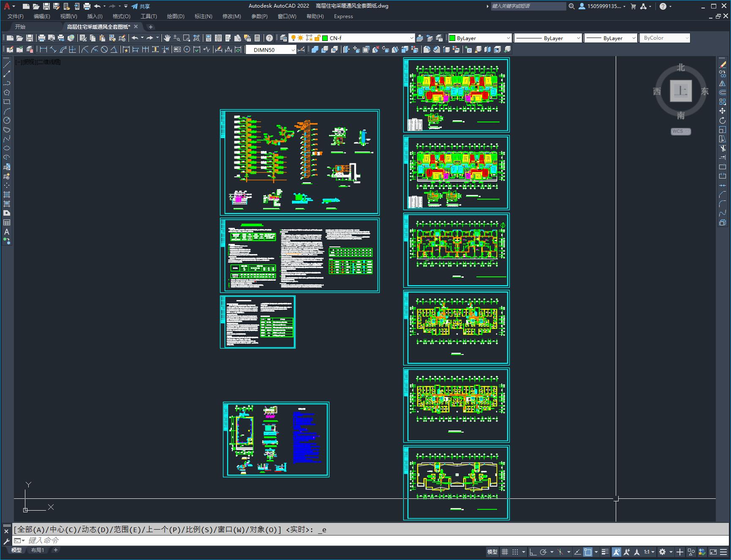Open the QuickCalc calculator icon
The width and height of the screenshot is (731, 560).
[257, 38]
